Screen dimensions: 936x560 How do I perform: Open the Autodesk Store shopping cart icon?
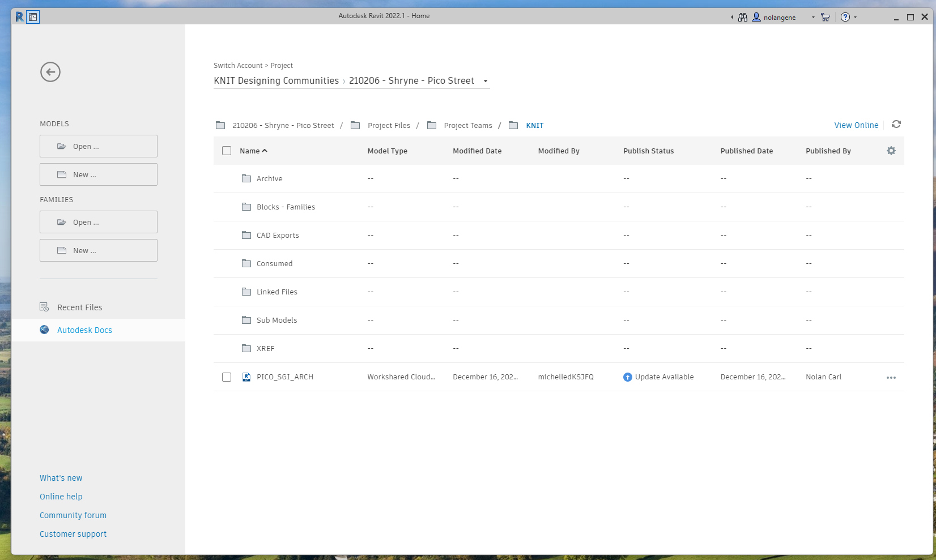[825, 17]
